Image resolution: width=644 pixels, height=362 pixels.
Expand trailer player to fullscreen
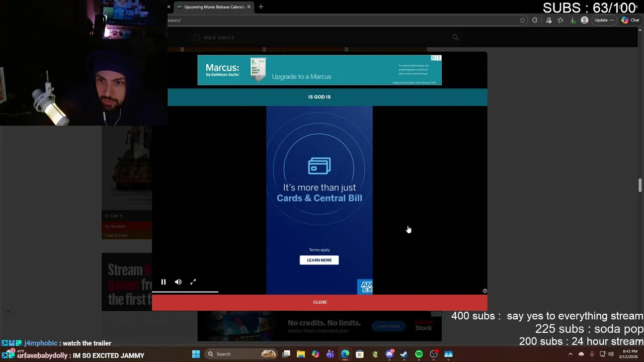coord(193,282)
